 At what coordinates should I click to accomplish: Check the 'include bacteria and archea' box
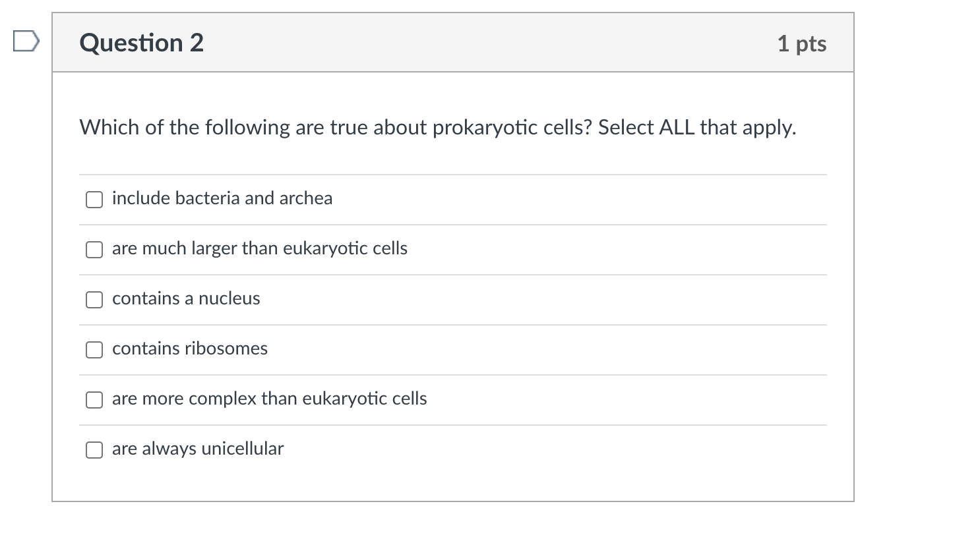(x=94, y=200)
